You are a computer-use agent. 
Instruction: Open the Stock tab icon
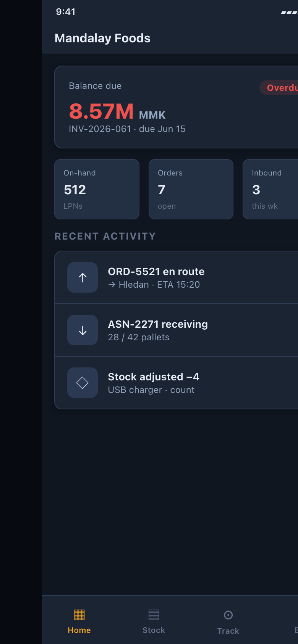click(x=154, y=615)
